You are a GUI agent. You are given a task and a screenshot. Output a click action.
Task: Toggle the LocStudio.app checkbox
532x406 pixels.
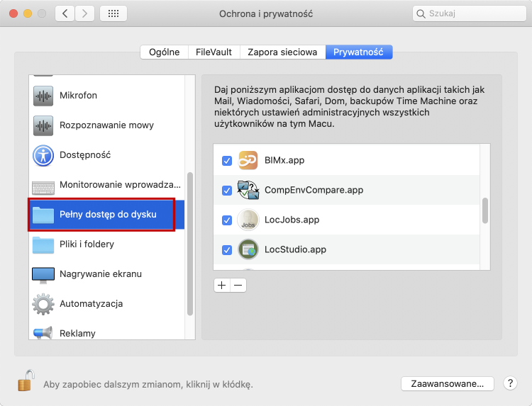(227, 250)
